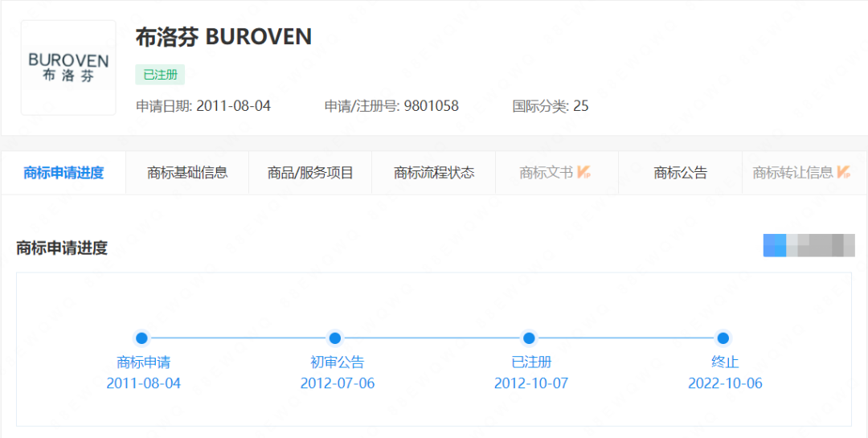Viewport: 868px width, 438px height.
Task: Click the 商标申请进度 section heading
Action: (61, 248)
